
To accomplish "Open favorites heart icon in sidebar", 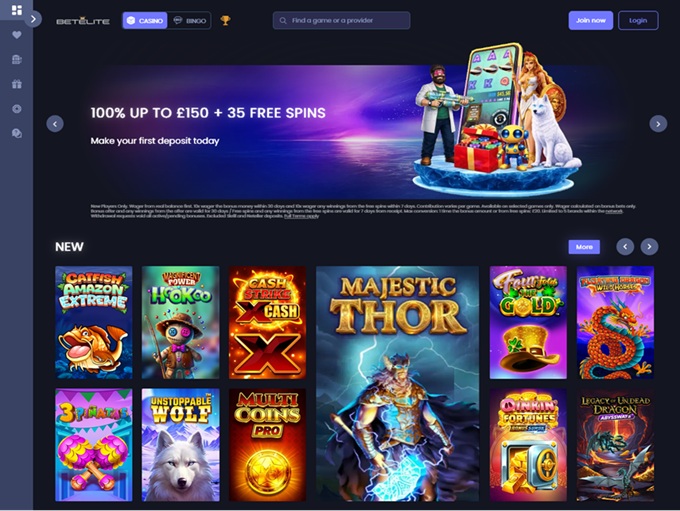I will (16, 35).
